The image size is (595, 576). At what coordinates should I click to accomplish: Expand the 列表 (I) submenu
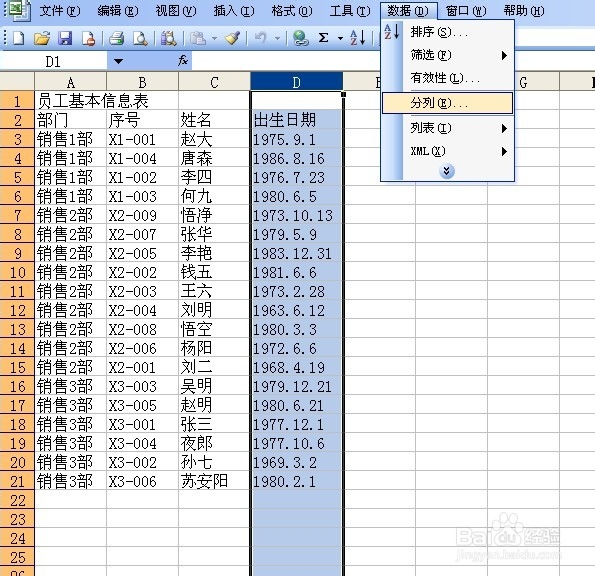504,128
